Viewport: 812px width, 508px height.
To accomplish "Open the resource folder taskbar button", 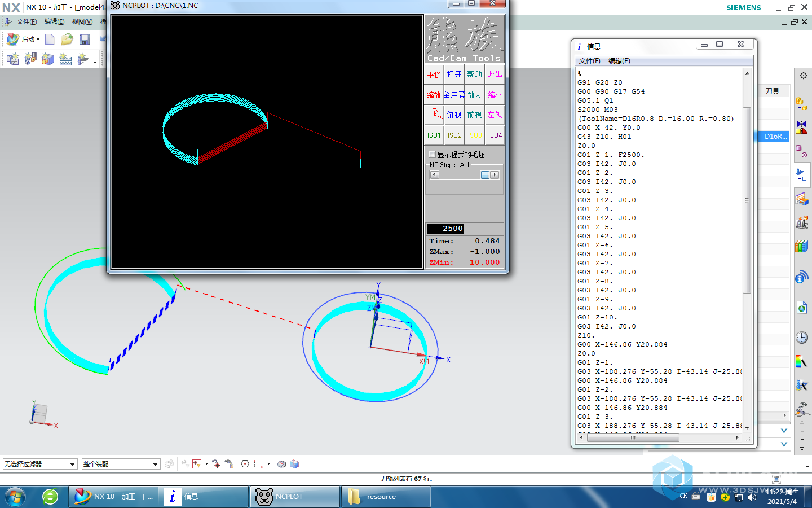I will tap(386, 497).
